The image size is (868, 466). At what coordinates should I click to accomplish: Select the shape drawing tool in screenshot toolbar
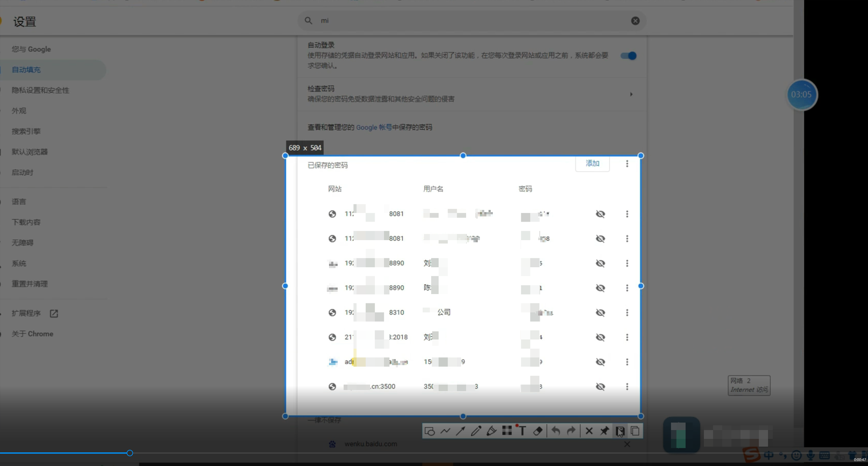pos(429,431)
